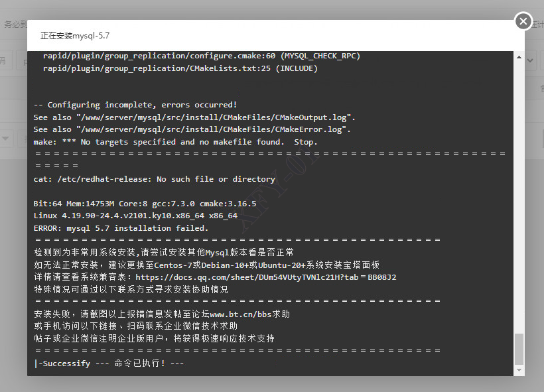Click the CMakeError.log file path
Screen dimensions: 544x392
[213, 130]
